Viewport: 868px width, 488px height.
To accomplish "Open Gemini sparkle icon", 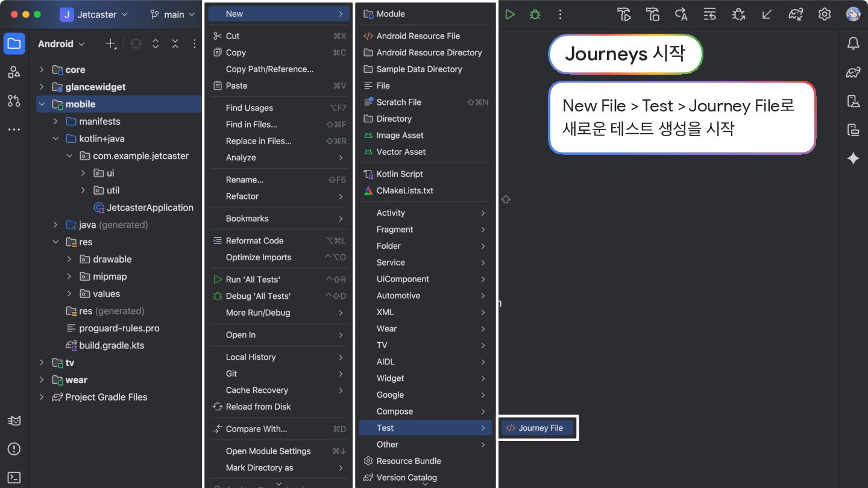I will (853, 158).
